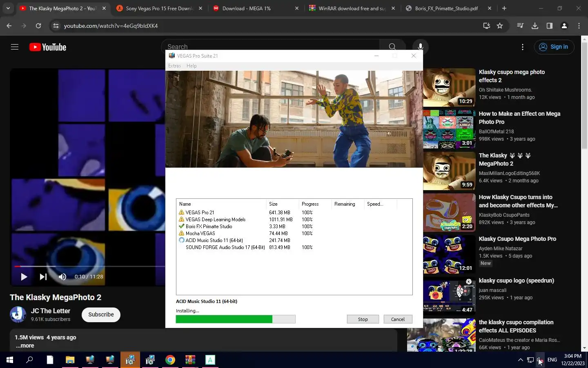Open the Chrome three-dot menu
The image size is (588, 368).
click(579, 26)
